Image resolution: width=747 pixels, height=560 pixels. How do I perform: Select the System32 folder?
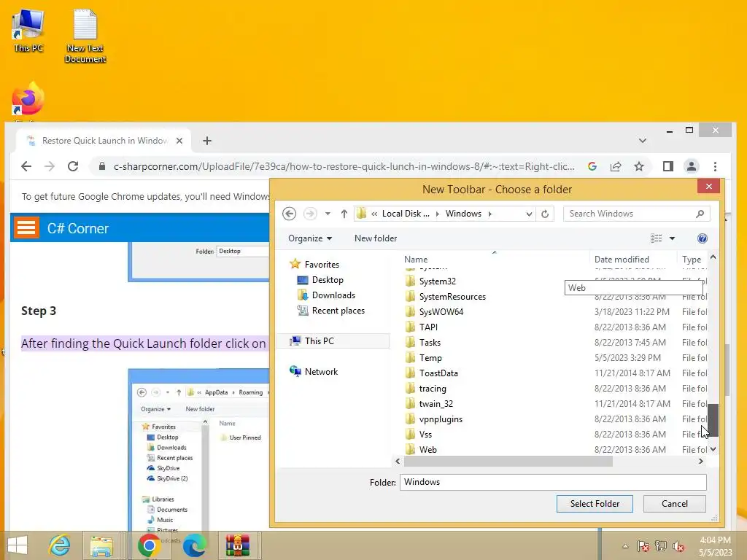click(x=438, y=281)
